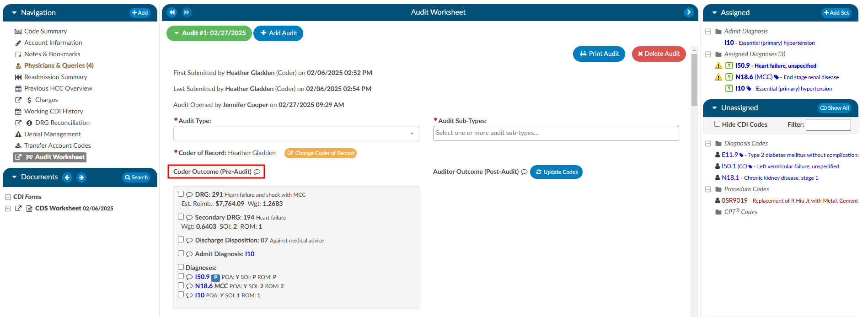Check the Secondary DRG: 194 checkbox
This screenshot has height=317, width=868.
point(181,217)
